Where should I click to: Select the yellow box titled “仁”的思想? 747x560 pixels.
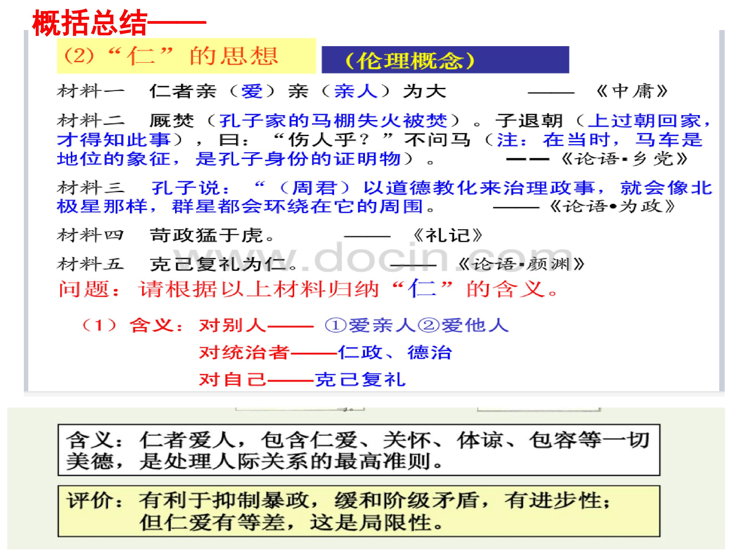186,56
